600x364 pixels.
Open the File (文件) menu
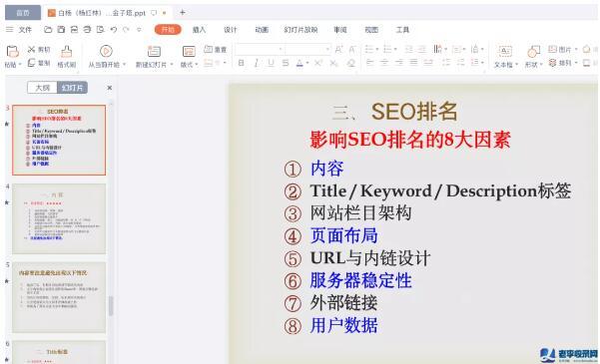[x=25, y=30]
